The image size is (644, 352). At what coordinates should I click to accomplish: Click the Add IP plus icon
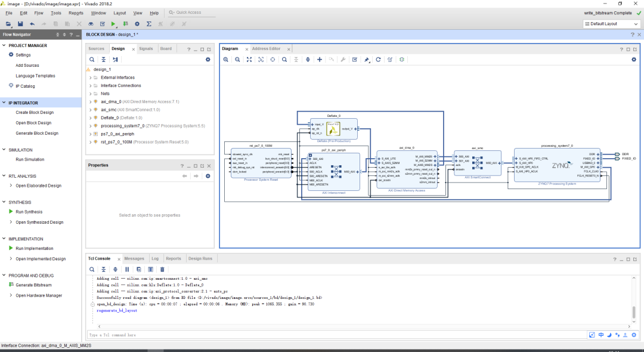320,60
